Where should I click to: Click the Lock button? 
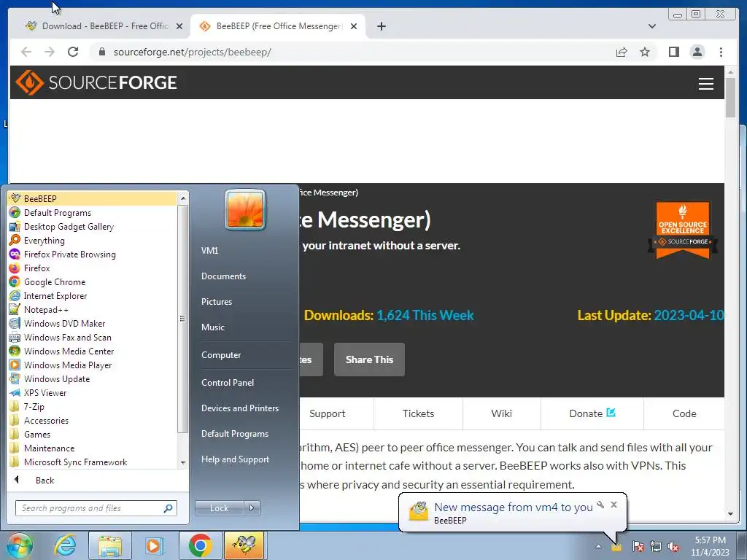219,508
